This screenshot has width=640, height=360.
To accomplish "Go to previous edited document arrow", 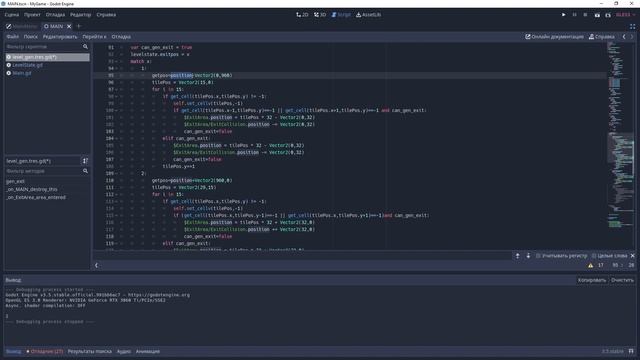I will 624,37.
